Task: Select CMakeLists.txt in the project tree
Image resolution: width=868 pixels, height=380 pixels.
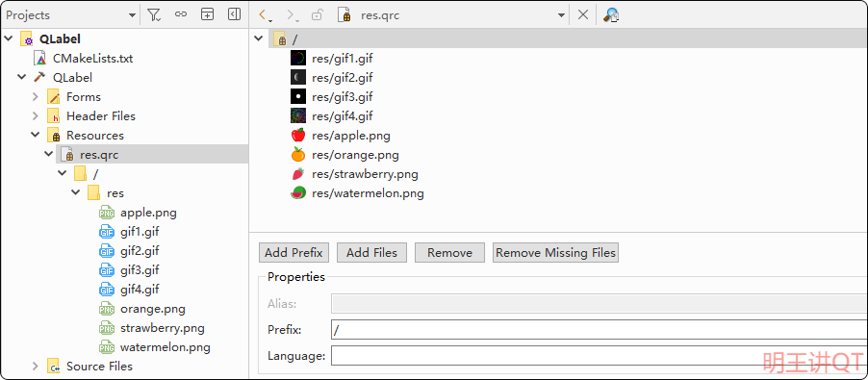Action: [x=93, y=59]
